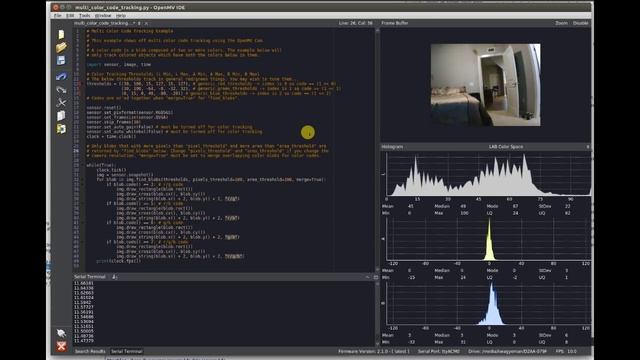640x360 pixels.
Task: Open the document list dropdown by the file name
Action: [x=139, y=24]
